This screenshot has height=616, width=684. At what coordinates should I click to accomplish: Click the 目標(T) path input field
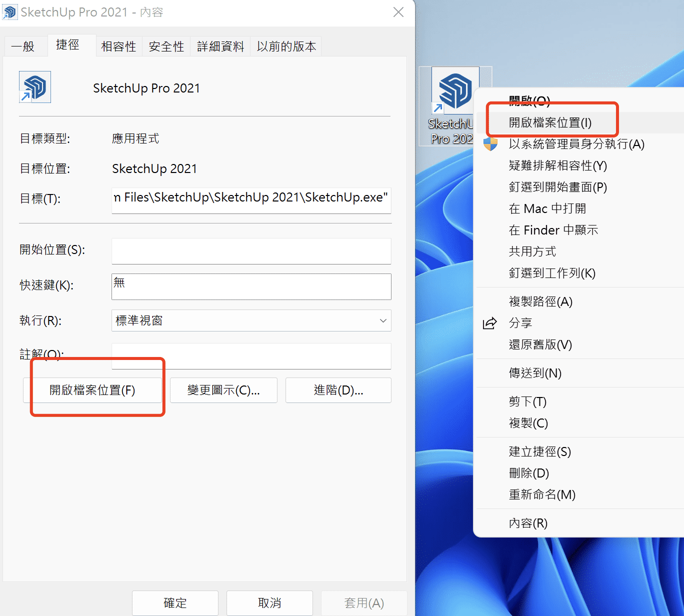click(x=251, y=198)
